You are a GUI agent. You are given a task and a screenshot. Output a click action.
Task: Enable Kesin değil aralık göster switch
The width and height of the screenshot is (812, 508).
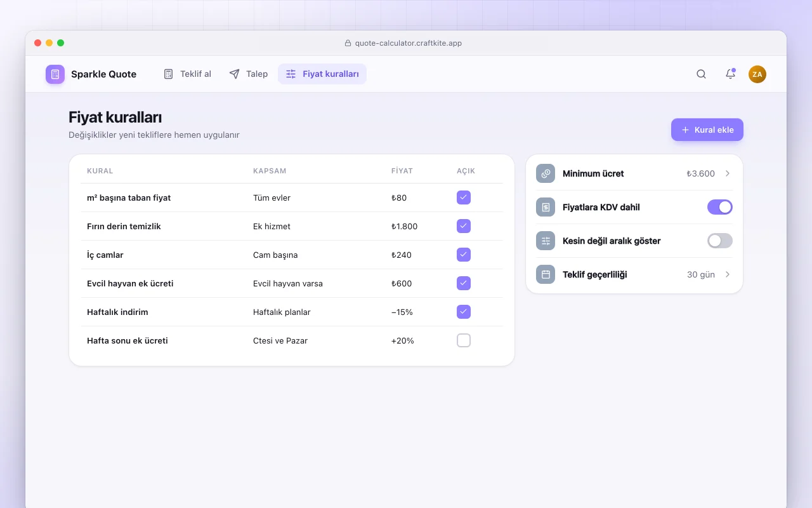tap(720, 241)
